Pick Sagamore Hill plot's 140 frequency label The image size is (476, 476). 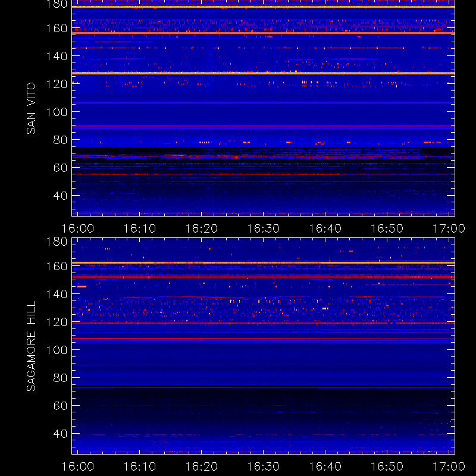[x=57, y=294]
